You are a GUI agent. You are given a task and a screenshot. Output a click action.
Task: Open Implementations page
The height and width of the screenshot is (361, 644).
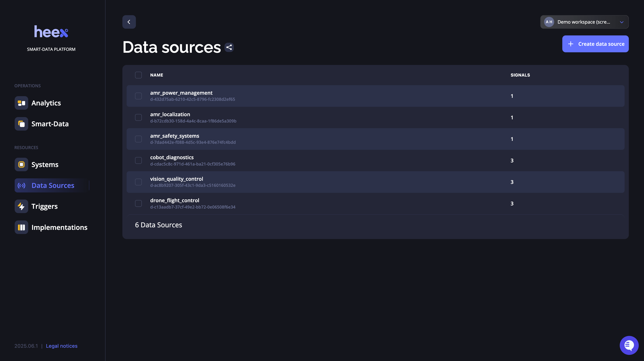[x=59, y=227]
